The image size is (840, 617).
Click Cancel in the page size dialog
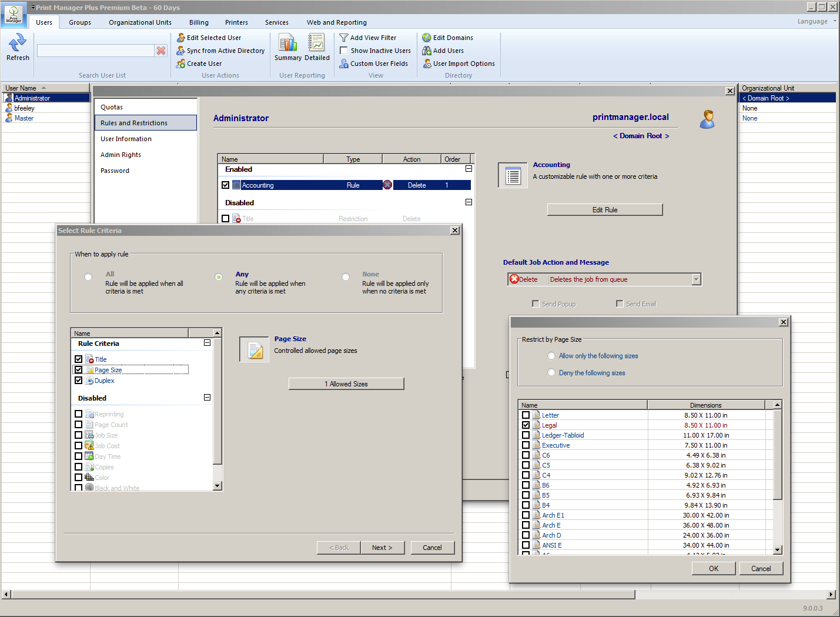click(x=761, y=569)
